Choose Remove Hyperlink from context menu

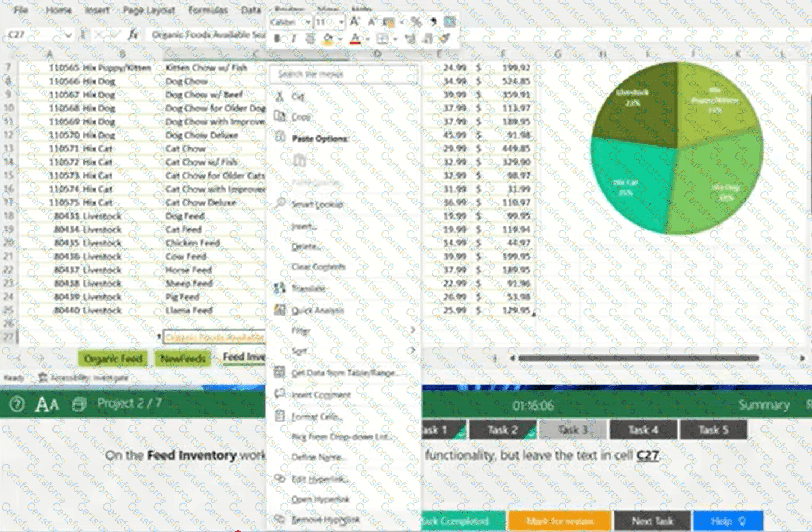pyautogui.click(x=325, y=520)
